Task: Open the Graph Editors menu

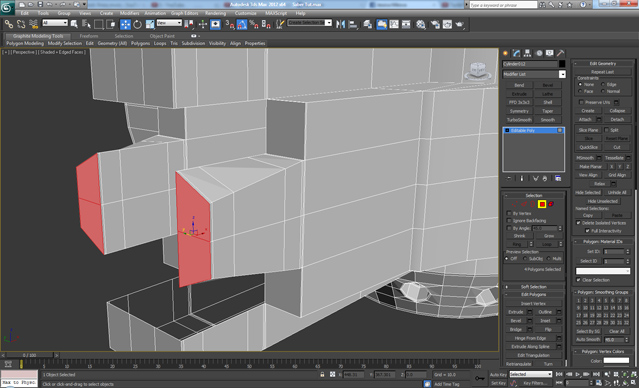Action: click(x=184, y=13)
